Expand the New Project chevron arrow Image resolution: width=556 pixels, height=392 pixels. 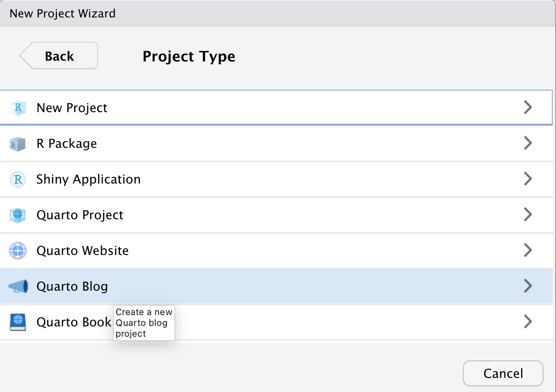click(528, 108)
